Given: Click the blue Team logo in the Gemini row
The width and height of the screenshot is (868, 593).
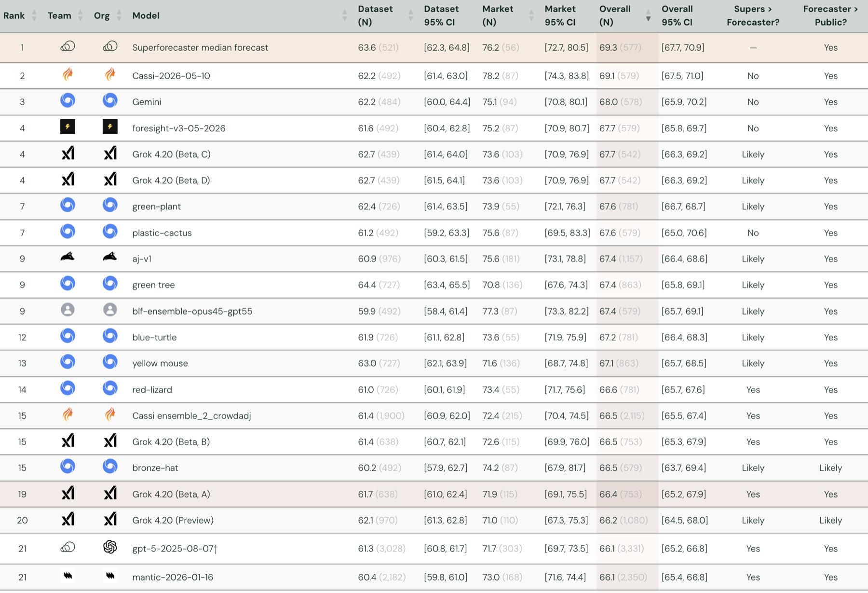Looking at the screenshot, I should tap(68, 100).
